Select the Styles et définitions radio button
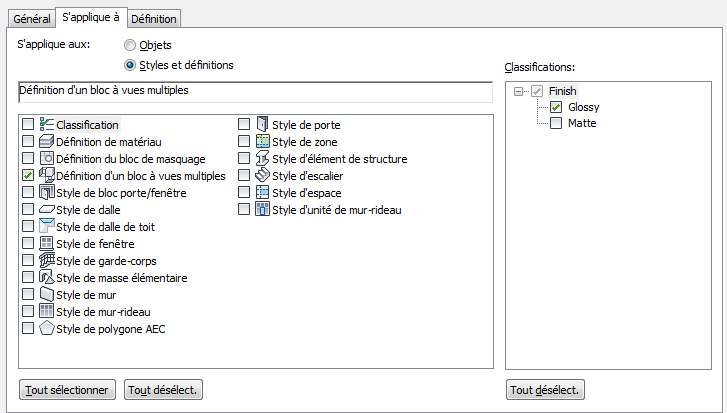Viewport: 727px width, 413px height. (x=130, y=66)
